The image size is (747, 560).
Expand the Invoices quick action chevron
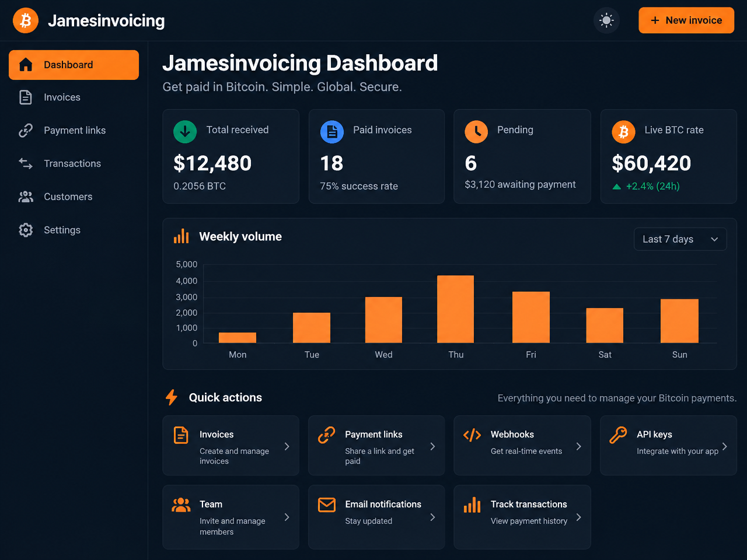287,446
